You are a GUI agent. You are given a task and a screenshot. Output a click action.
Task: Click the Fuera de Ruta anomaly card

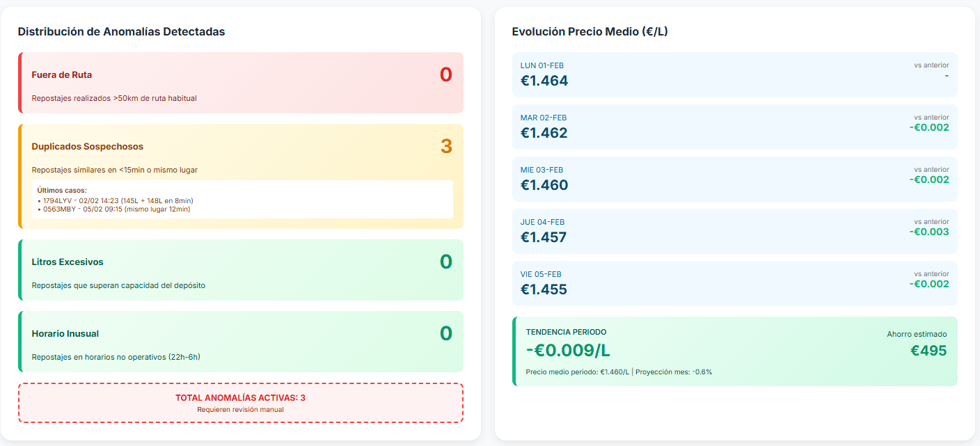(240, 83)
